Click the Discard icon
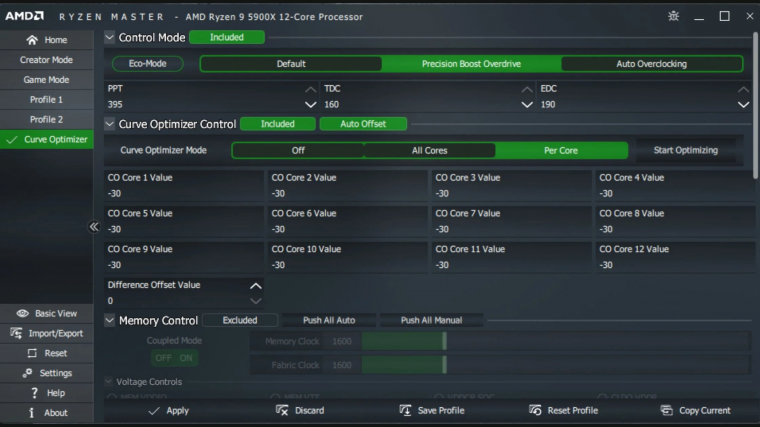This screenshot has height=427, width=760. (x=282, y=411)
